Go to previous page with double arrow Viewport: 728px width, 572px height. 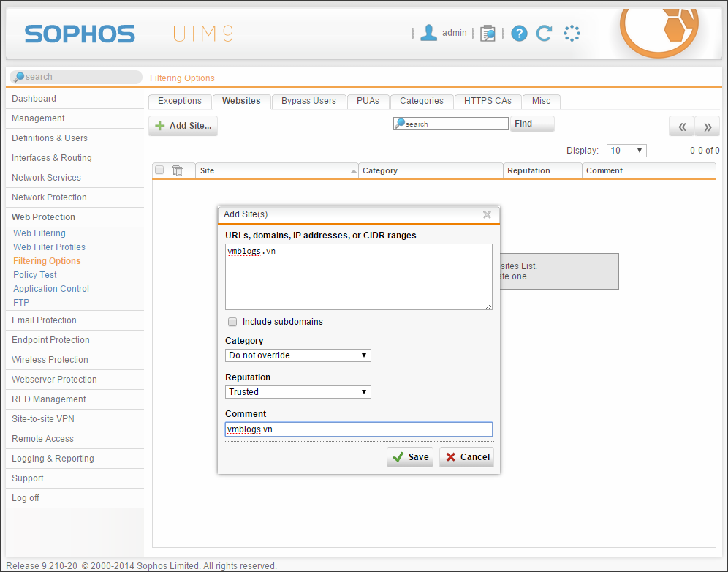click(x=681, y=127)
